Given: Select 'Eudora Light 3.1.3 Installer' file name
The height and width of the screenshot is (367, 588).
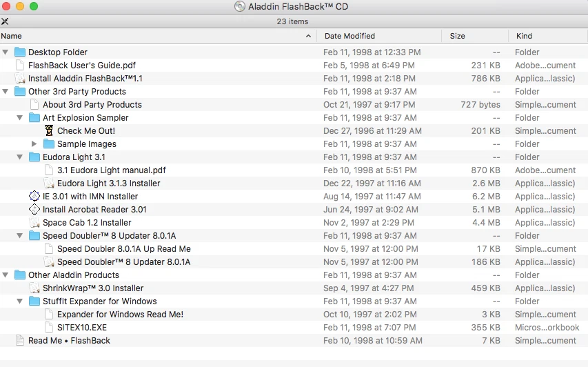Looking at the screenshot, I should [108, 183].
